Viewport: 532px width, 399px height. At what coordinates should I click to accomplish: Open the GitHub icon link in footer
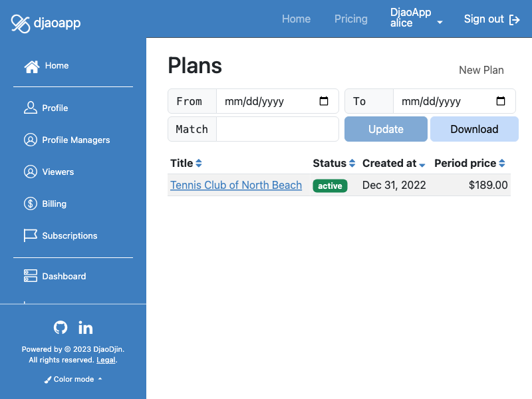coord(61,327)
